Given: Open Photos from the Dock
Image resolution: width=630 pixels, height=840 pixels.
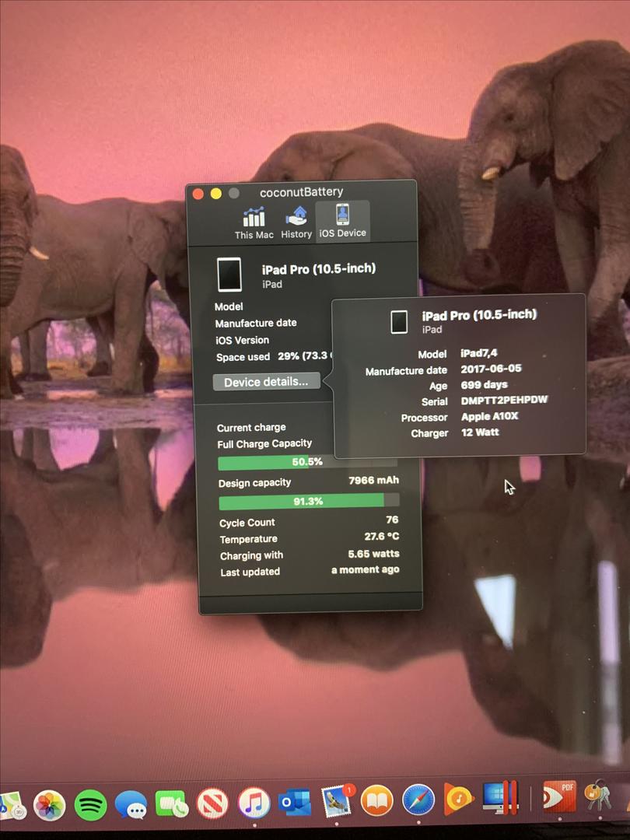Looking at the screenshot, I should tap(50, 806).
